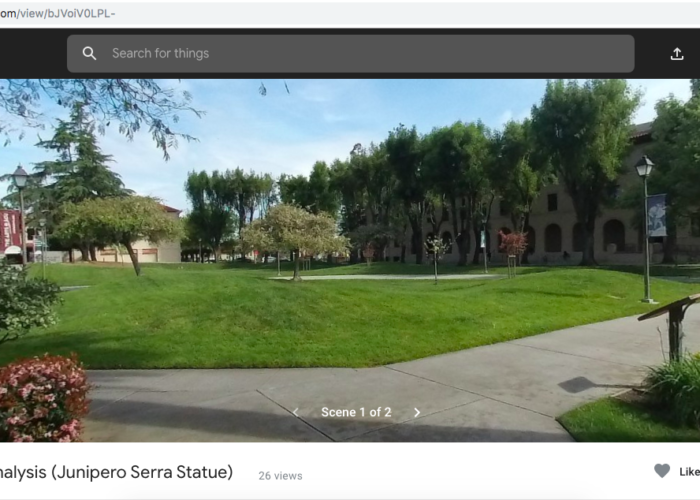Click the browser address bar URL
The height and width of the screenshot is (500, 700).
(x=58, y=13)
